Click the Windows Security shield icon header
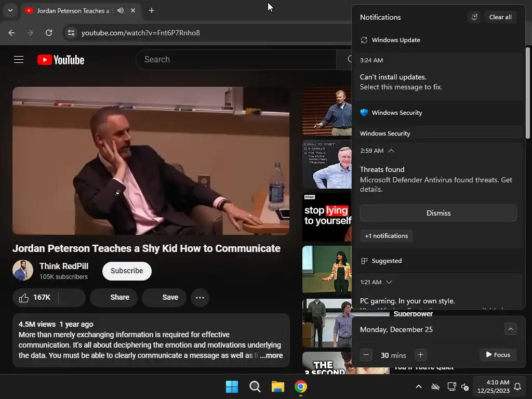Viewport: 532px width, 399px height. coord(364,113)
